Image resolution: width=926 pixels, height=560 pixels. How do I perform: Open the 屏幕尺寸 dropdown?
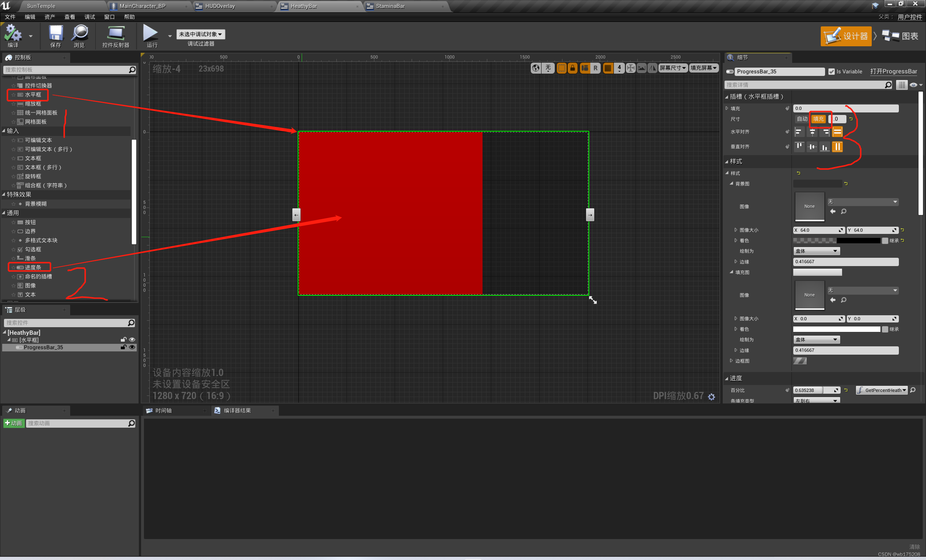pos(673,68)
